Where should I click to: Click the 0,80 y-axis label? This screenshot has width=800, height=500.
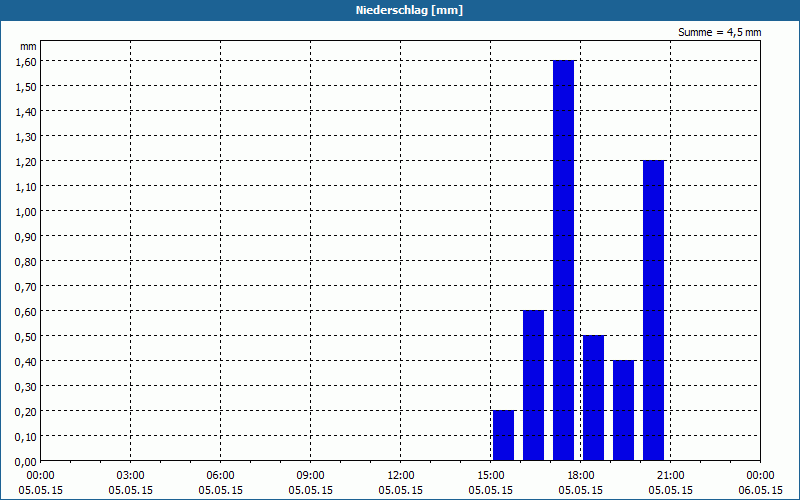(26, 262)
